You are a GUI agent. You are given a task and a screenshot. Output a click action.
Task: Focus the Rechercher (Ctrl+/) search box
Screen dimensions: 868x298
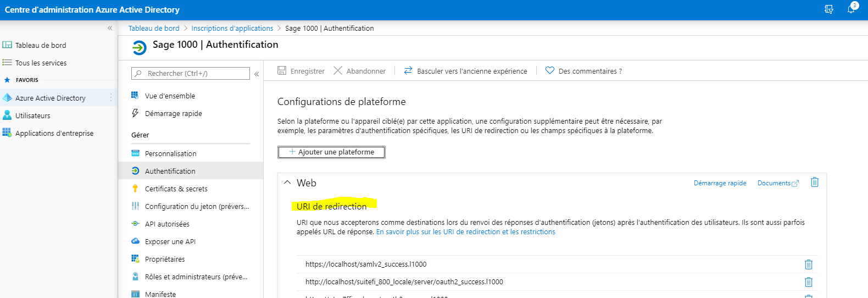[191, 73]
